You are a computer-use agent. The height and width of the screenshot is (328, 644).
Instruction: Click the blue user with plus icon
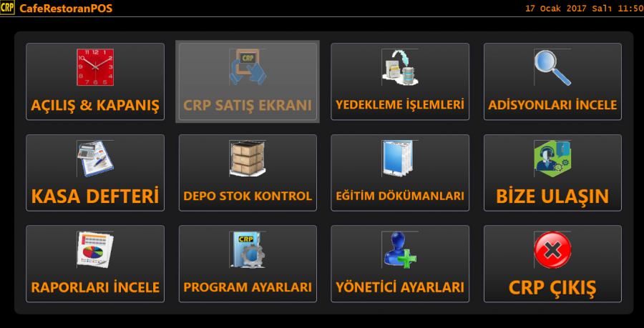pos(400,249)
